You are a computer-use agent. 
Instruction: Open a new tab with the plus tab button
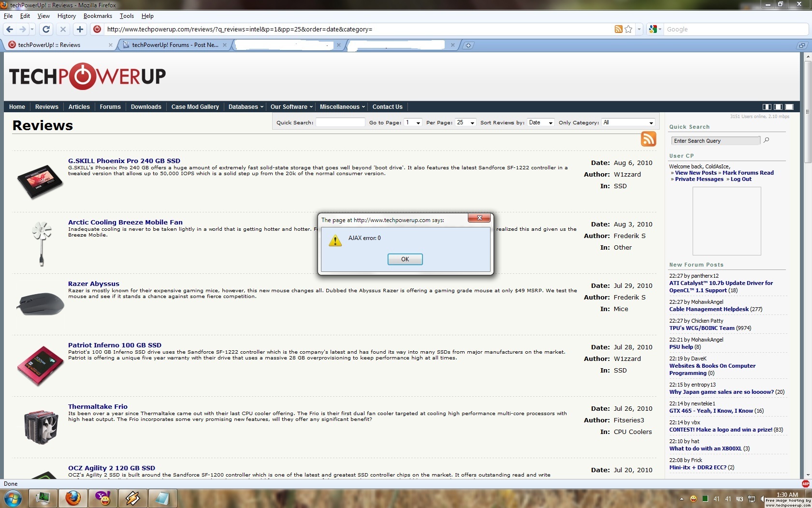click(x=468, y=45)
